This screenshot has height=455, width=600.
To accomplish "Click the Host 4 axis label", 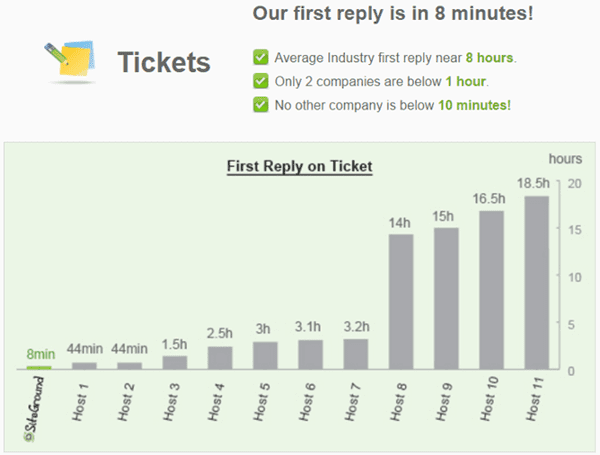I will [x=216, y=402].
